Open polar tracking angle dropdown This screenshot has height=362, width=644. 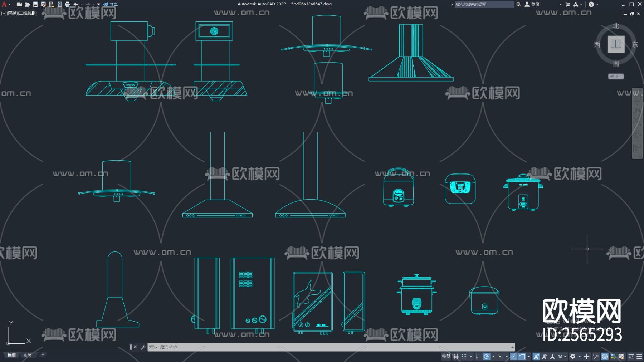[x=493, y=356]
